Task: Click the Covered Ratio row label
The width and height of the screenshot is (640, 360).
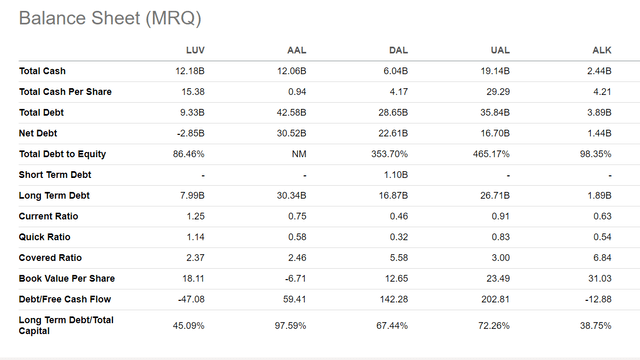Action: 50,258
